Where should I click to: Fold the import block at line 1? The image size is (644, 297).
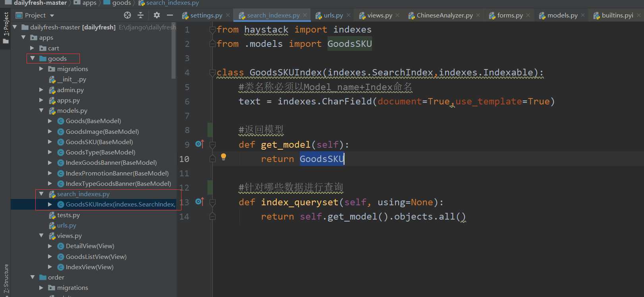(212, 29)
